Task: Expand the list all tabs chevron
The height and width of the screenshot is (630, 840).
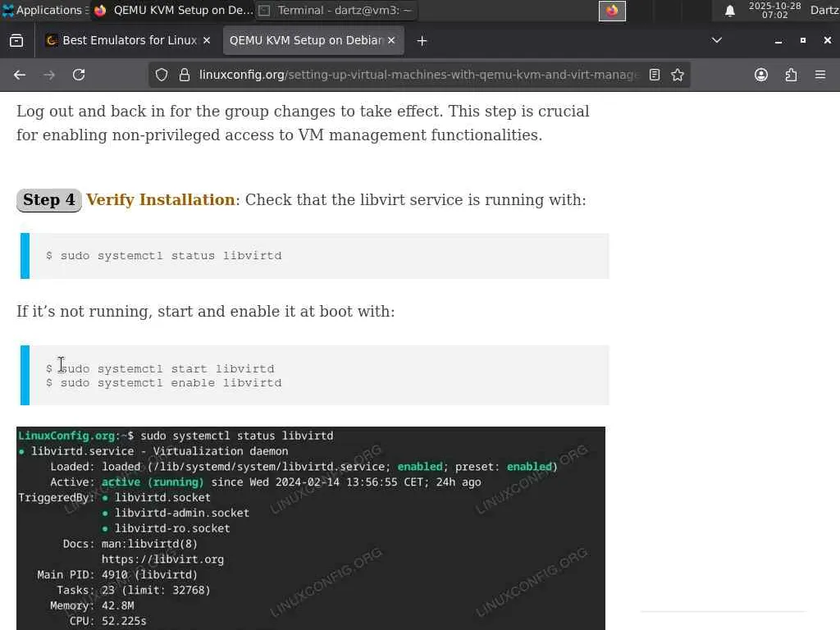Action: coord(717,41)
